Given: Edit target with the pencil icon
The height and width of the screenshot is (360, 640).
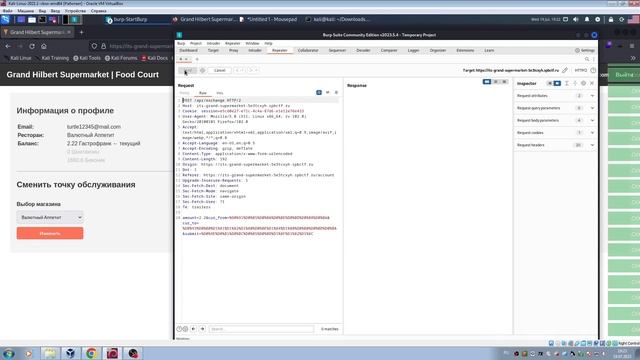Looking at the screenshot, I should coord(565,70).
